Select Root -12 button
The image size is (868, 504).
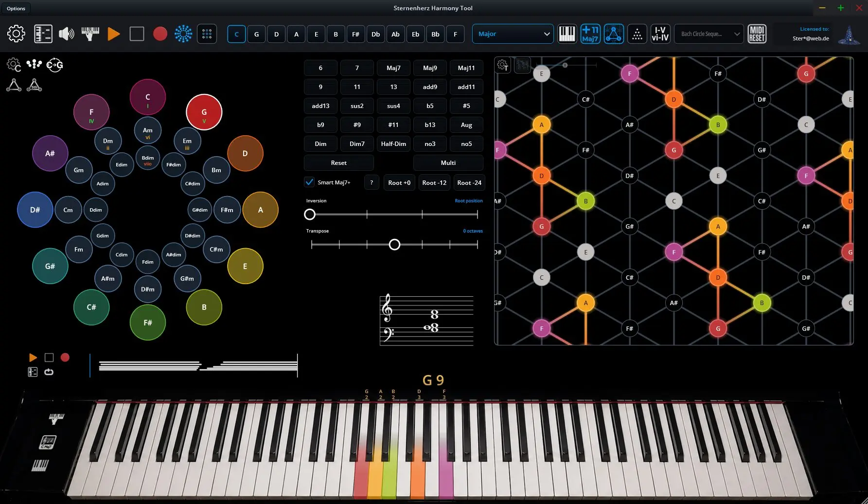click(434, 182)
